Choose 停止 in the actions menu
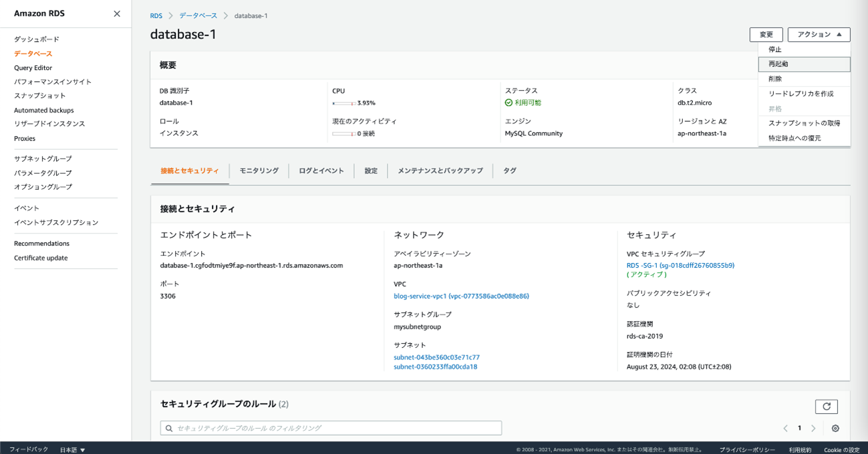Image resolution: width=868 pixels, height=454 pixels. [x=775, y=49]
